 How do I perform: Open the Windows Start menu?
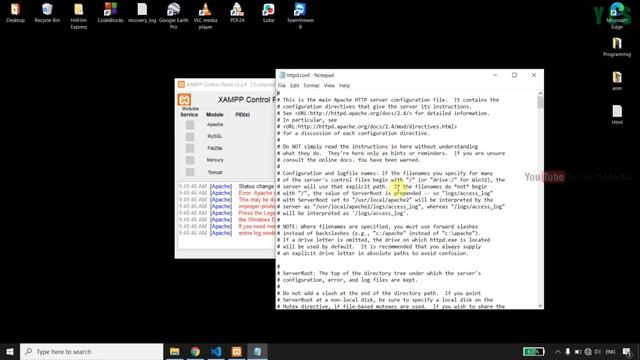click(x=10, y=351)
